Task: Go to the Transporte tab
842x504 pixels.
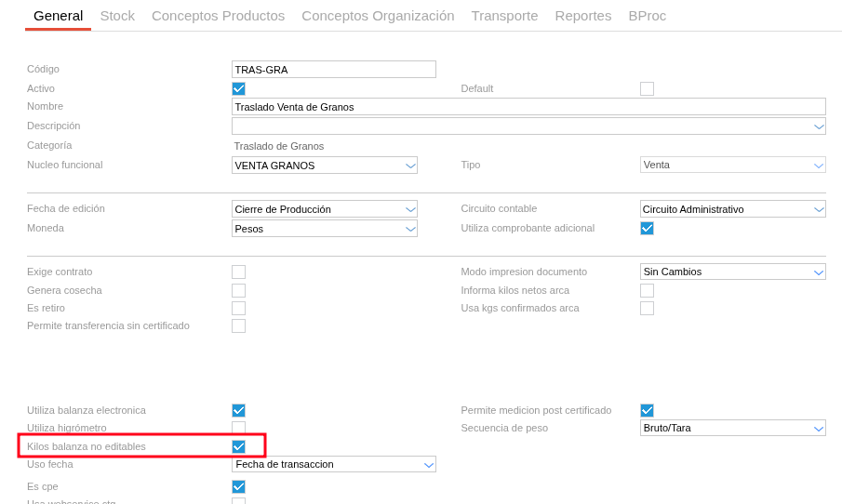Action: [504, 16]
